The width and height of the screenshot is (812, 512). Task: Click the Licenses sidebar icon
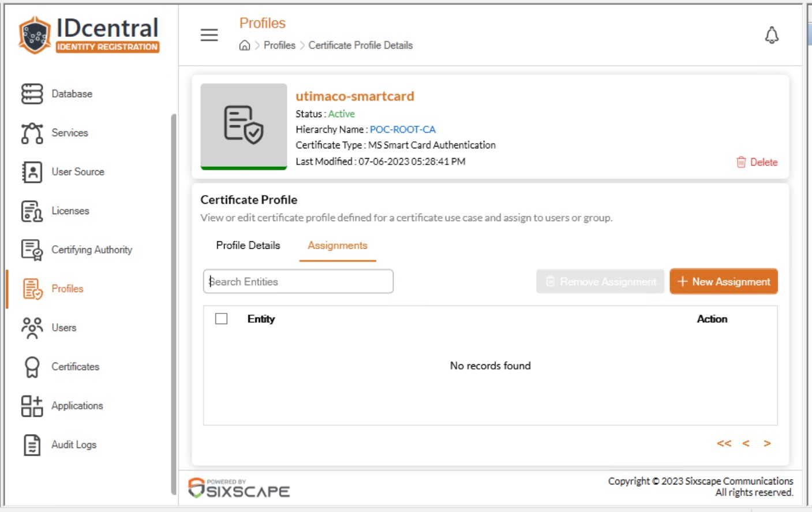[x=32, y=211]
